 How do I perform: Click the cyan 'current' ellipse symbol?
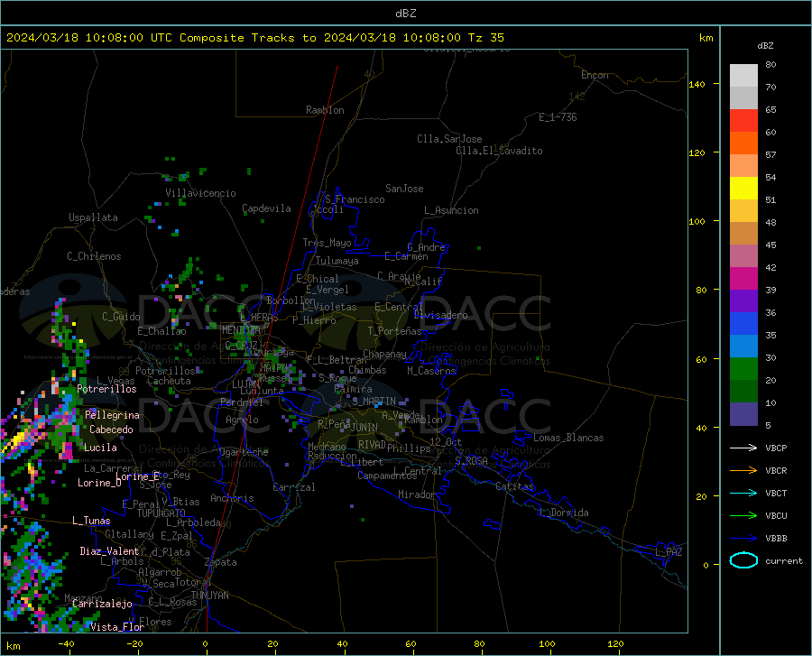tap(743, 560)
